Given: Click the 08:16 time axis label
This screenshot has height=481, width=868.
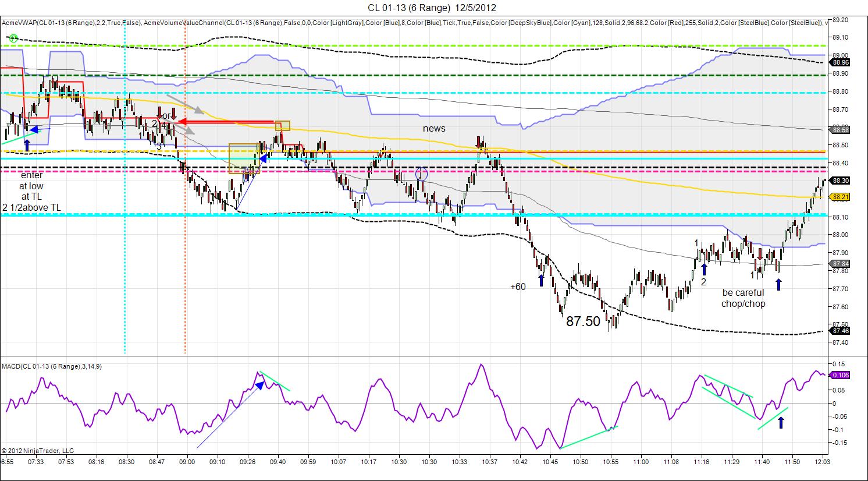Looking at the screenshot, I should point(96,462).
